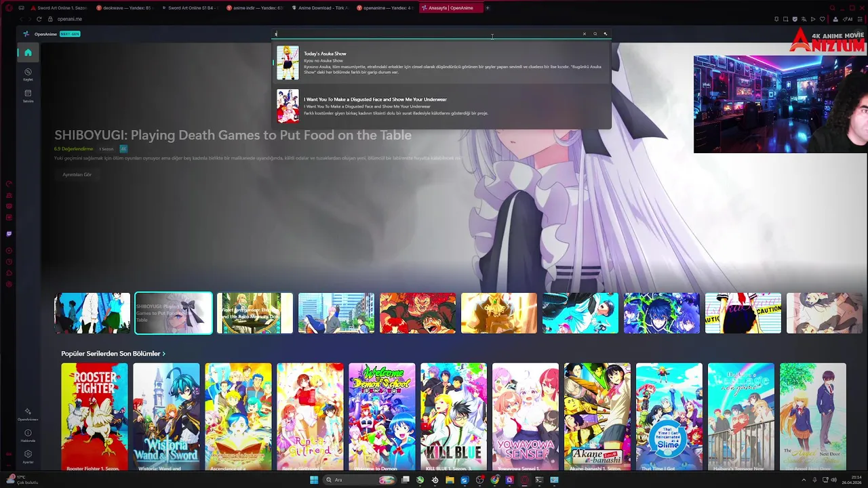Screen dimensions: 868x488
Task: Select the highlighted SHIBOYUGI carousel thumbnail
Action: [x=174, y=313]
